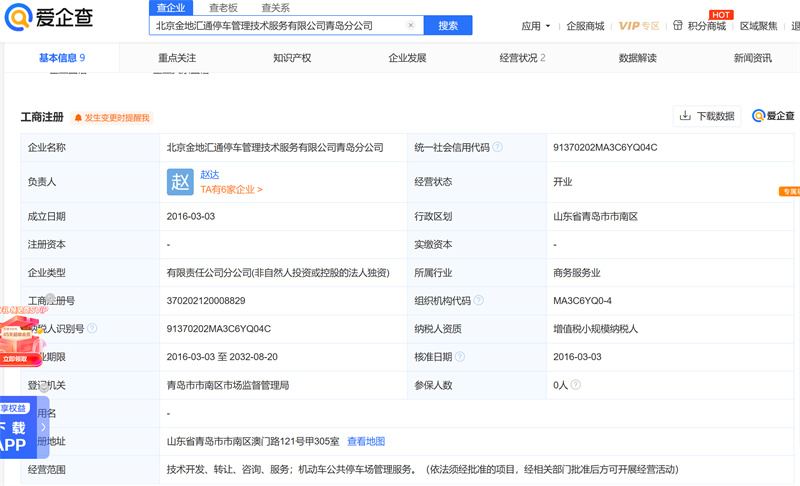Clear the search box with the X icon
The height and width of the screenshot is (486, 800).
click(411, 26)
